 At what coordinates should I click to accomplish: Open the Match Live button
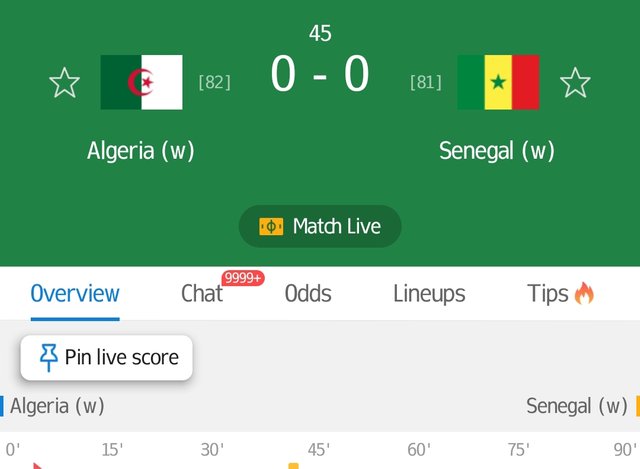320,226
